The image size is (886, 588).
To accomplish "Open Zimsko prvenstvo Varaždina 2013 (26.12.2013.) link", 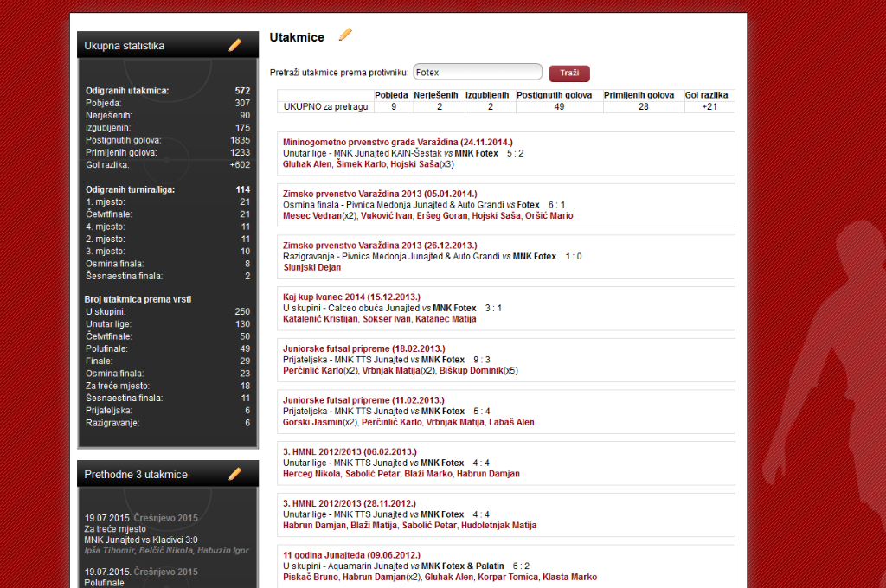I will click(x=380, y=246).
